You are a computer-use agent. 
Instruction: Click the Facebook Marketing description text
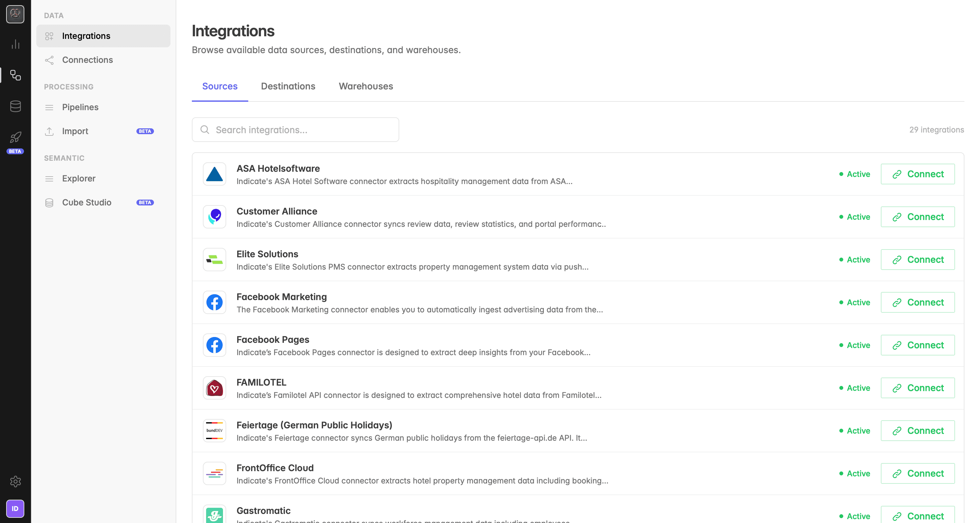click(x=420, y=309)
